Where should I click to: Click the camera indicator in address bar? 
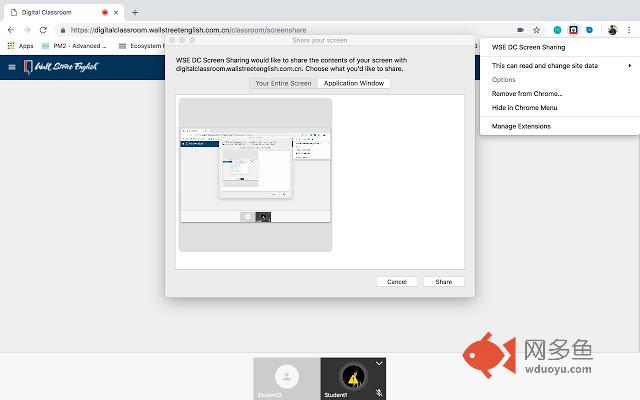click(520, 30)
